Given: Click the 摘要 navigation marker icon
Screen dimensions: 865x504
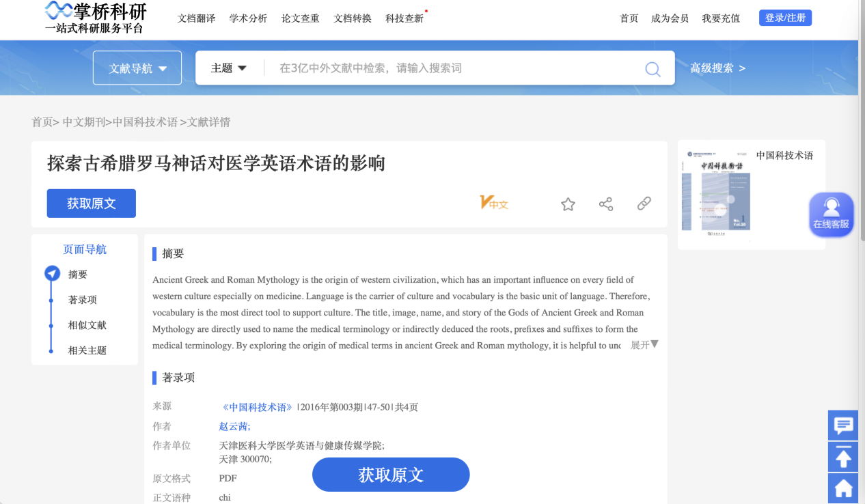Looking at the screenshot, I should pos(53,274).
